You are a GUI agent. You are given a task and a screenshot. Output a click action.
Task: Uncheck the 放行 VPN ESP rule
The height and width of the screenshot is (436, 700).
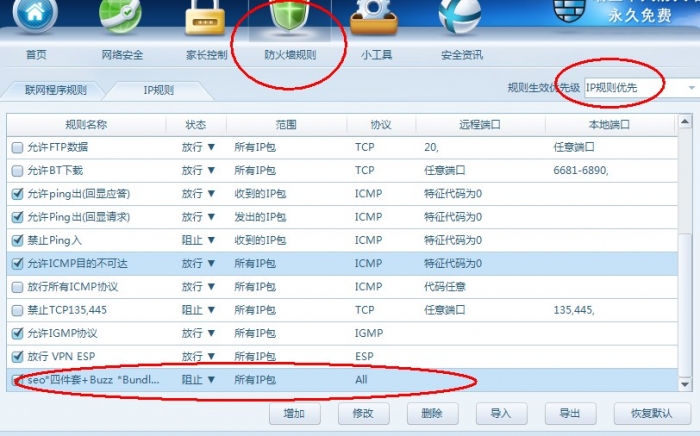[17, 356]
